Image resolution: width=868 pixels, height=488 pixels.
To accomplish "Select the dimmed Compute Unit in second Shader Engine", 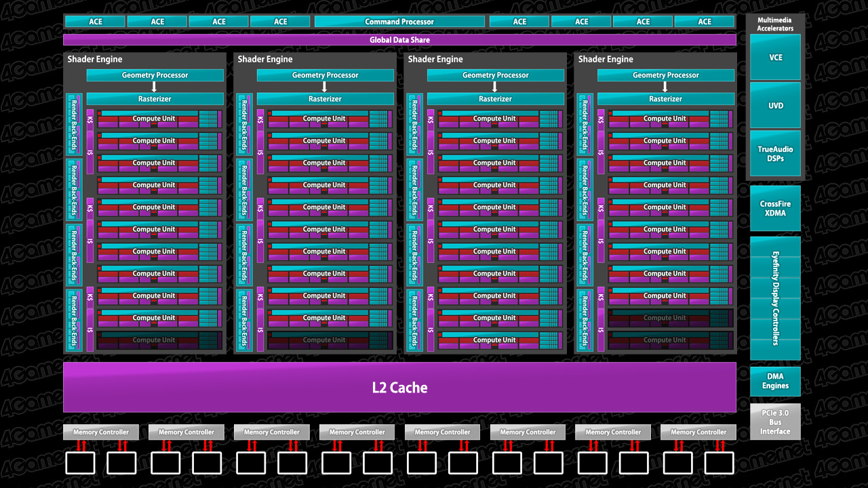I will point(330,340).
